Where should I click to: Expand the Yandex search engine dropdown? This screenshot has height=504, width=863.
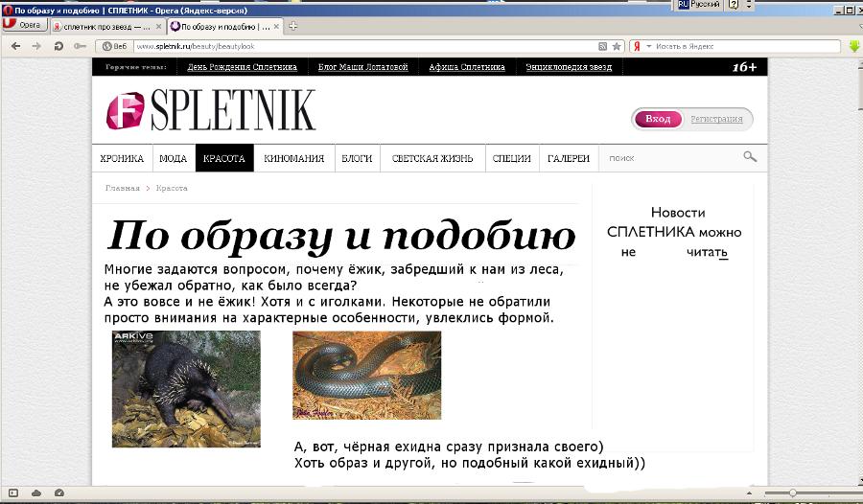click(648, 46)
